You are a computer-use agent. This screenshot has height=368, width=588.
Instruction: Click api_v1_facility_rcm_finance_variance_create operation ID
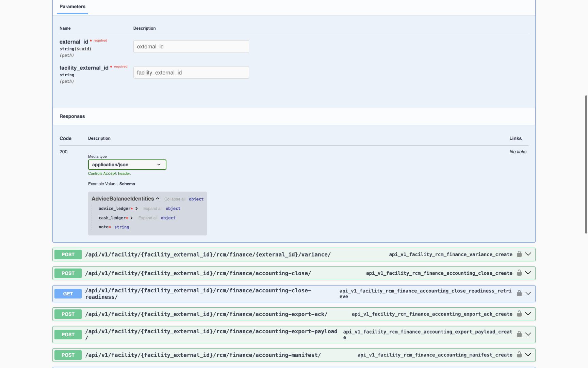pos(451,255)
